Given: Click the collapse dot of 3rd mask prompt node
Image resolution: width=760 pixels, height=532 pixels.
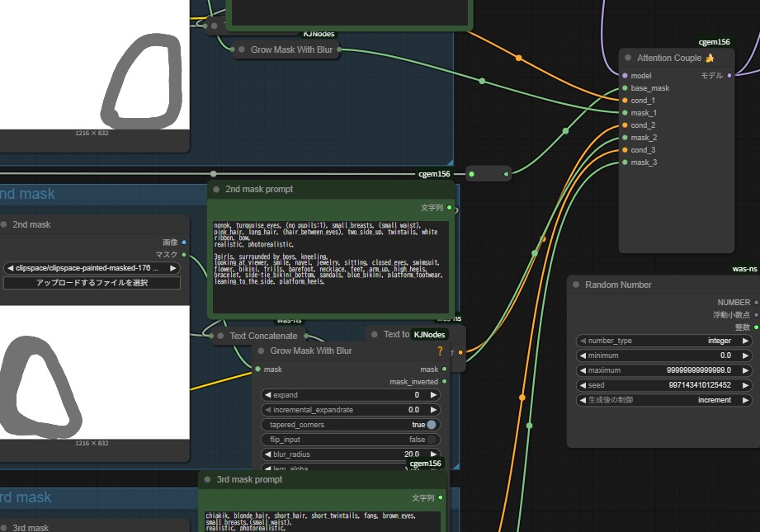Looking at the screenshot, I should 208,479.
